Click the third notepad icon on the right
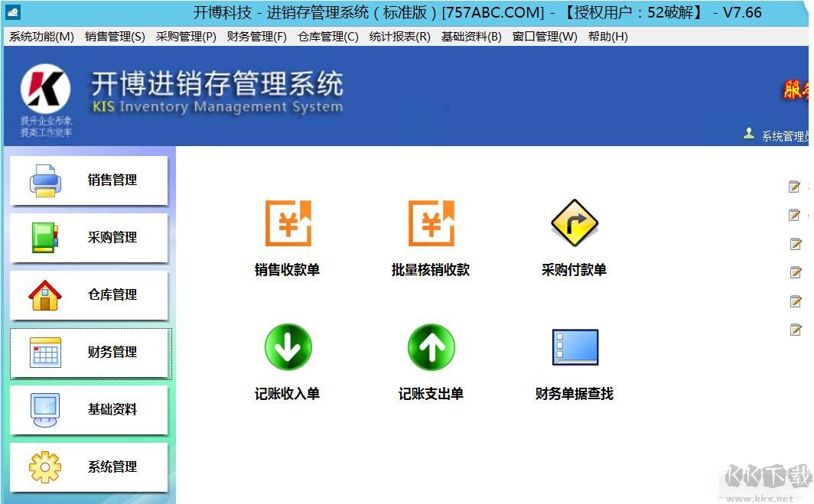 pos(796,243)
